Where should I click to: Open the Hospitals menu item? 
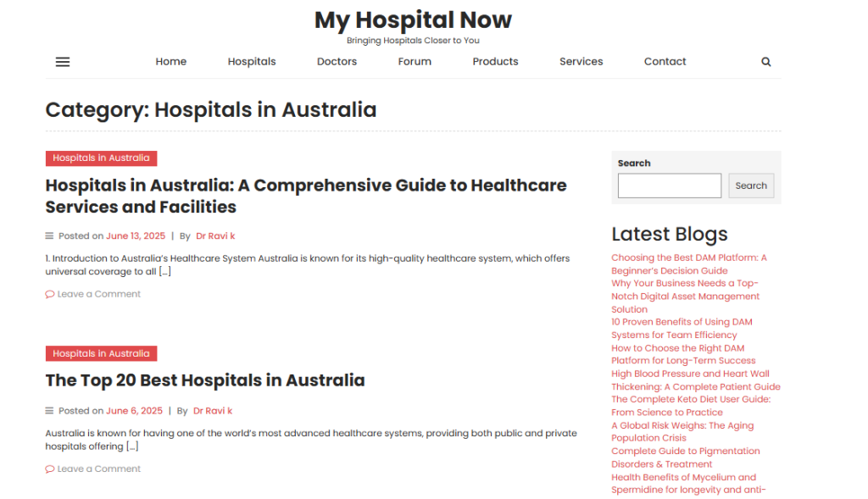(252, 61)
